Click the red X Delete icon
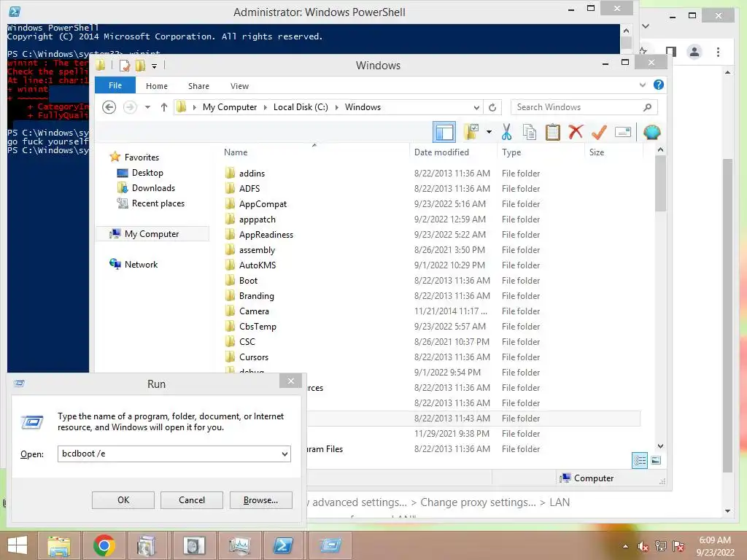Viewport: 747px width, 560px height. coord(576,132)
